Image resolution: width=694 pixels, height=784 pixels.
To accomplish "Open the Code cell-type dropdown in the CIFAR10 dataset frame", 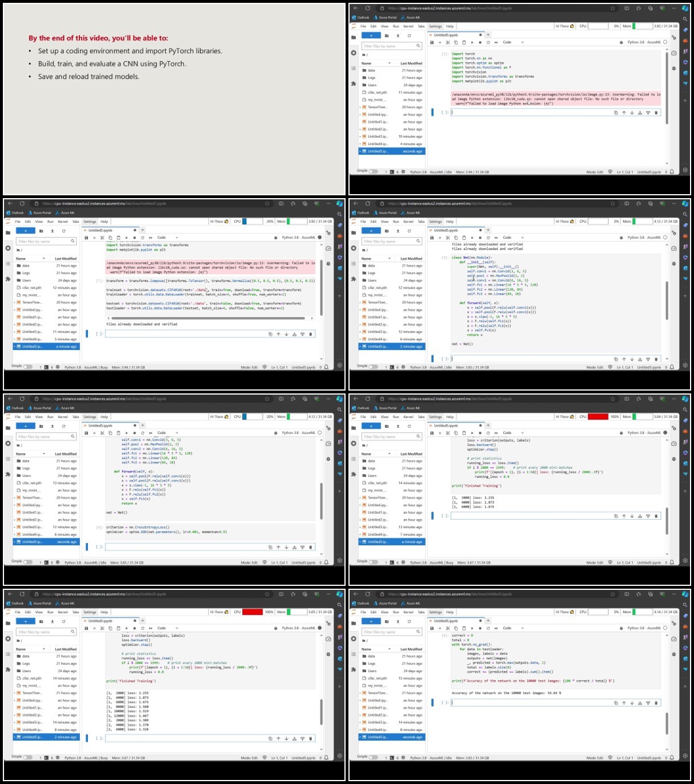I will tap(168, 238).
